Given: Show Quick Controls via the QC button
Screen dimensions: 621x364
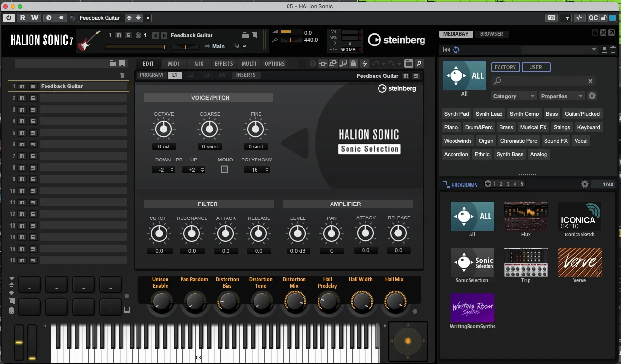Looking at the screenshot, I should tap(593, 18).
